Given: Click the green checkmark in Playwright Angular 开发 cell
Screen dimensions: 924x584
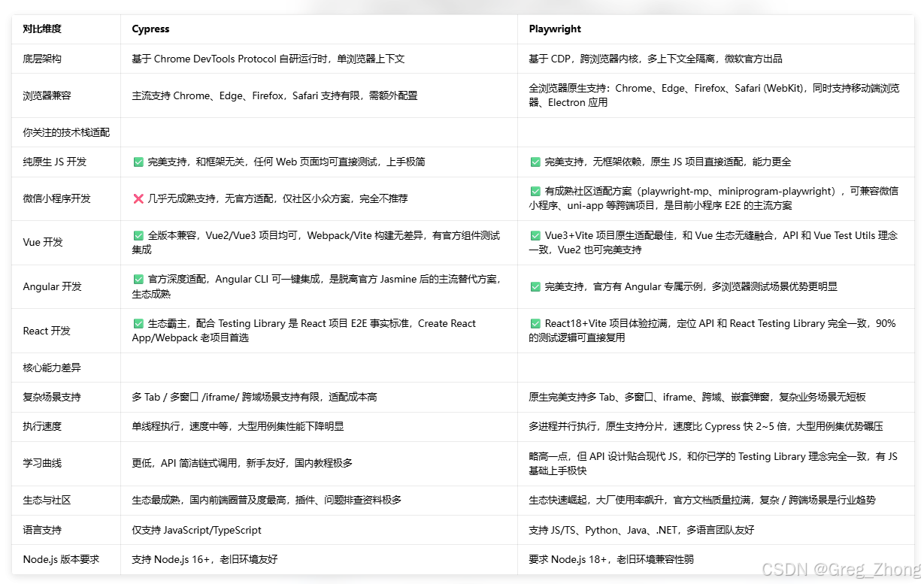Looking at the screenshot, I should pos(535,286).
